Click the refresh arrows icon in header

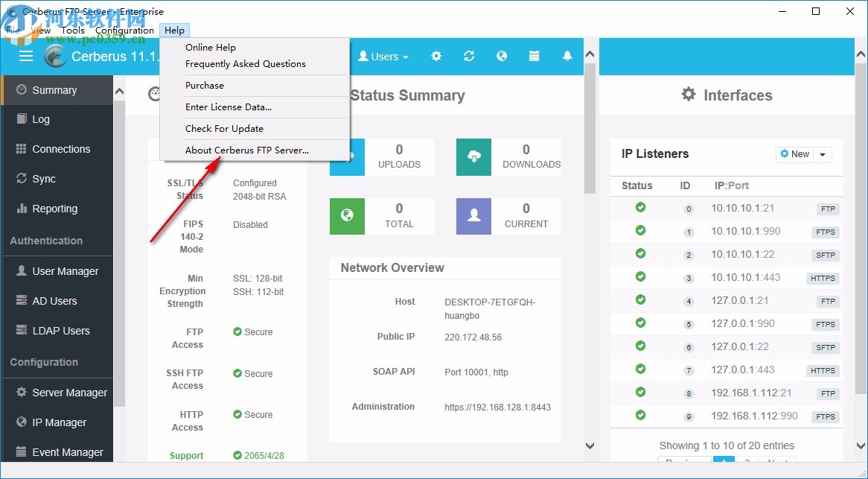point(469,56)
